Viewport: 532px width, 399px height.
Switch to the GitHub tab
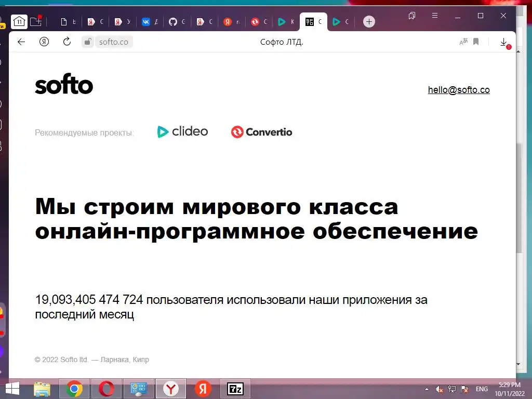pyautogui.click(x=177, y=22)
